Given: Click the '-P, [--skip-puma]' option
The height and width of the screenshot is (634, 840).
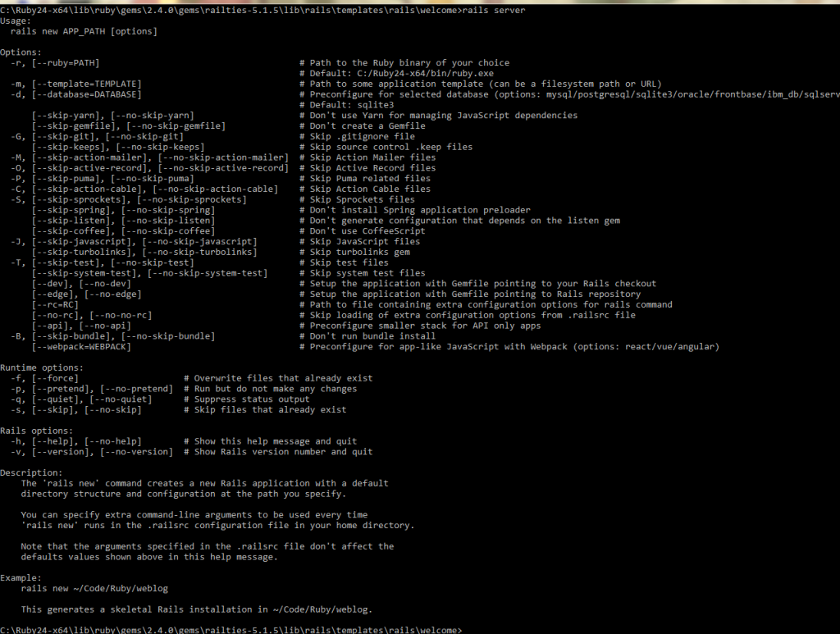Looking at the screenshot, I should pos(103,178).
